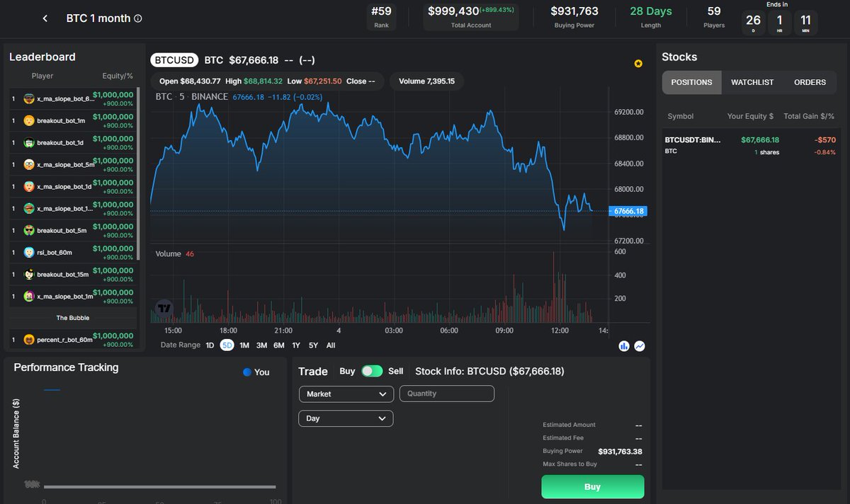Image resolution: width=850 pixels, height=504 pixels.
Task: Click the Your Equity $ column header
Action: 750,116
